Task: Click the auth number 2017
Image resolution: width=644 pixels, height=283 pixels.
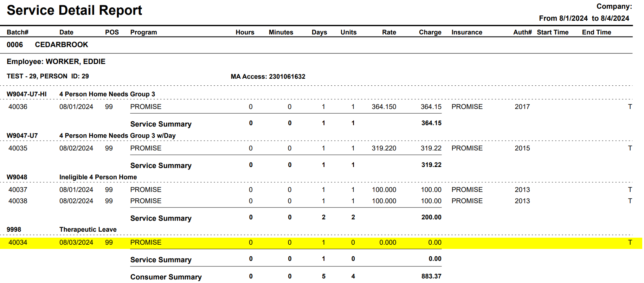Action: tap(522, 107)
